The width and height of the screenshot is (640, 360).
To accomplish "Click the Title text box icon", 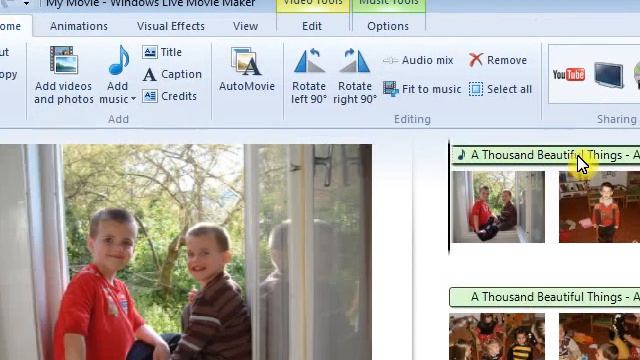I will point(150,52).
